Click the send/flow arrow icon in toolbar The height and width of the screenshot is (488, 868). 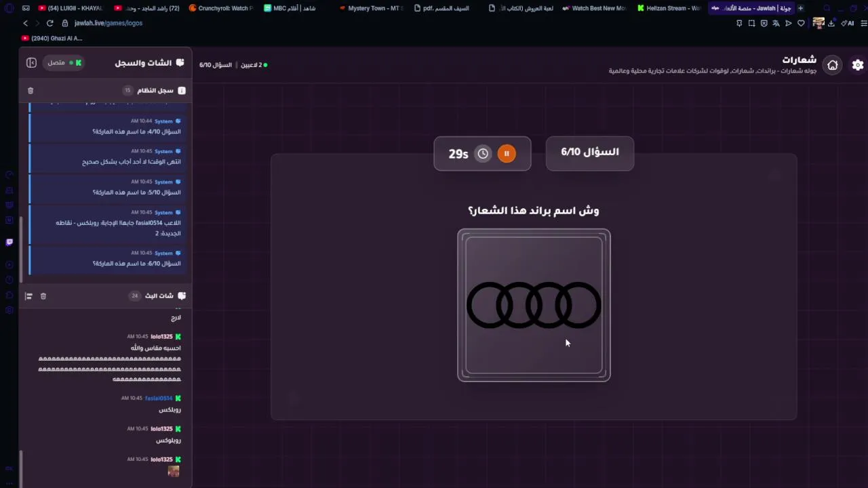788,23
